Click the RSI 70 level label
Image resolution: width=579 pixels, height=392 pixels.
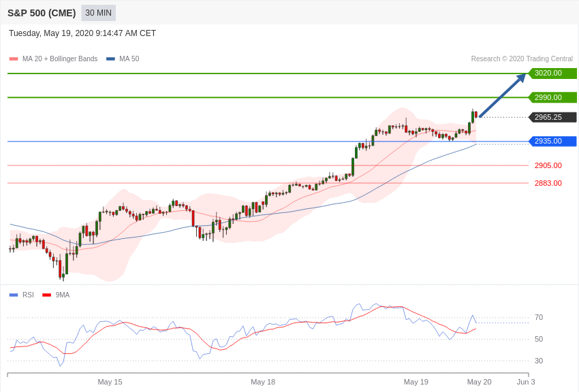pos(539,317)
